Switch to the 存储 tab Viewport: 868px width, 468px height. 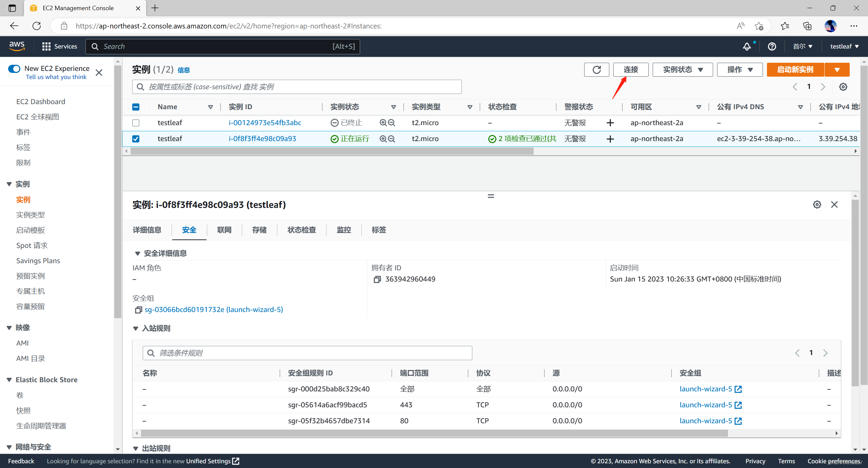click(x=259, y=230)
